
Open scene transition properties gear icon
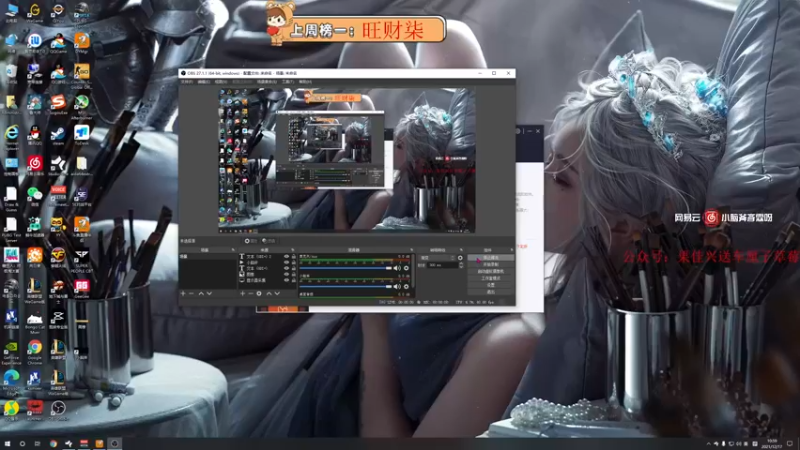click(460, 258)
